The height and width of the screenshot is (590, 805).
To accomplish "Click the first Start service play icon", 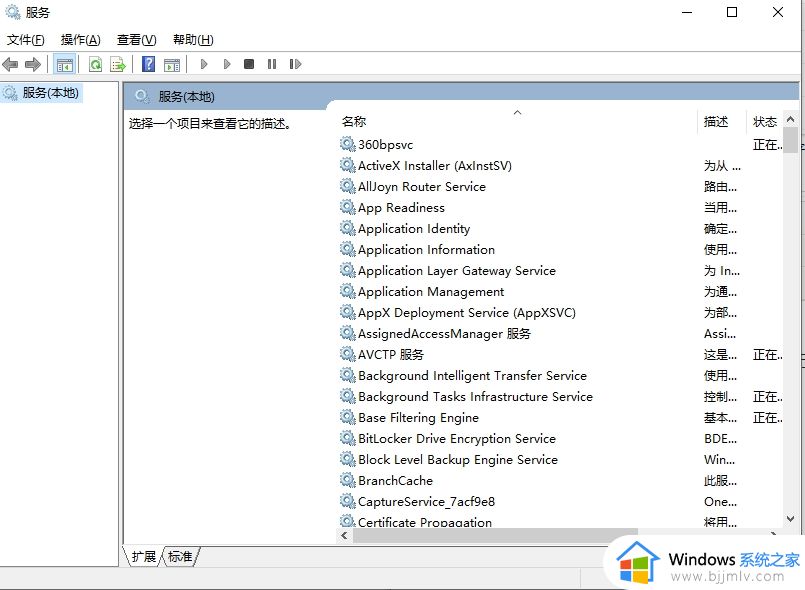I will coord(204,64).
